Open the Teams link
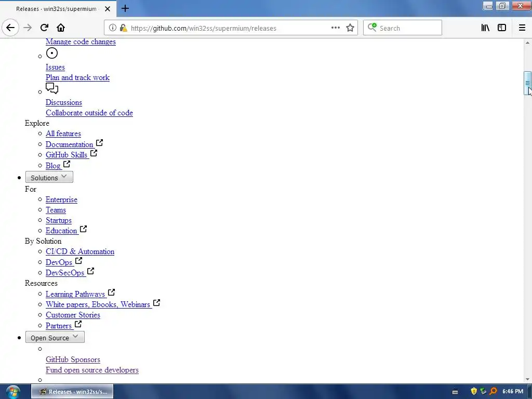Screen dimensions: 532x399 point(56,210)
